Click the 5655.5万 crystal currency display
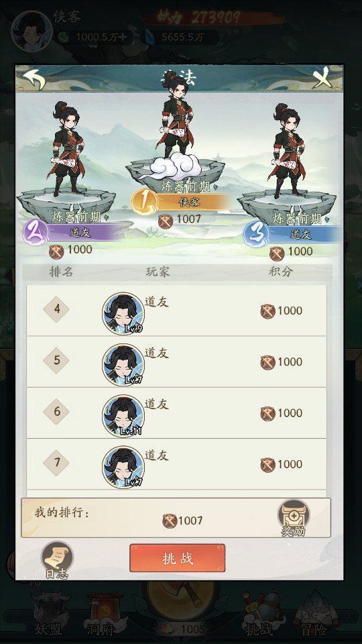This screenshot has height=644, width=362. tap(180, 38)
